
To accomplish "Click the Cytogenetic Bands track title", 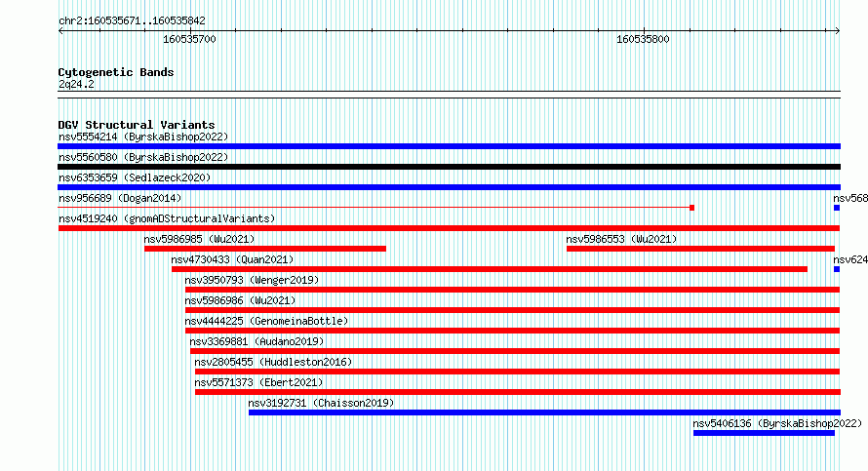I will [x=116, y=72].
